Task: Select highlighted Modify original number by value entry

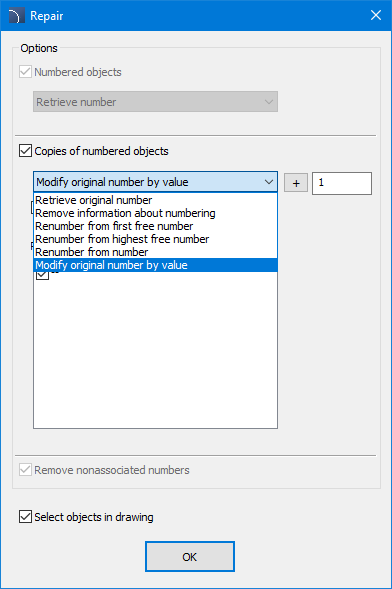Action: (155, 265)
